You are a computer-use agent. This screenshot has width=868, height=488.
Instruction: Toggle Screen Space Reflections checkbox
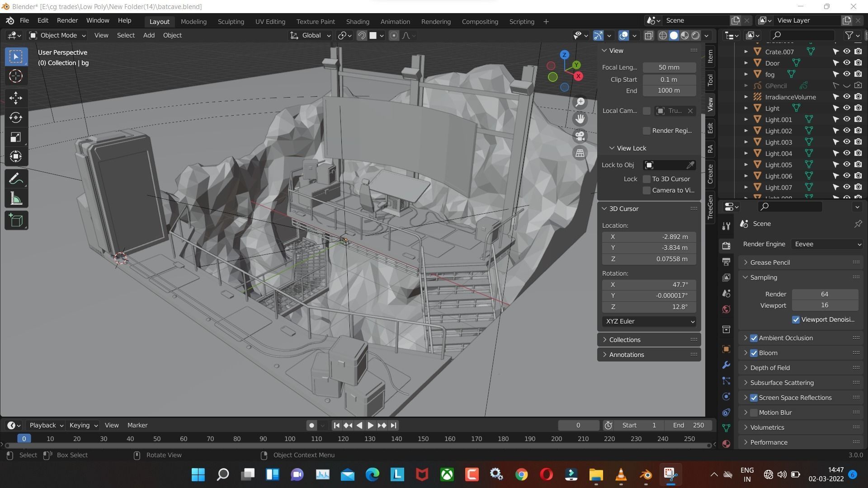pyautogui.click(x=754, y=398)
